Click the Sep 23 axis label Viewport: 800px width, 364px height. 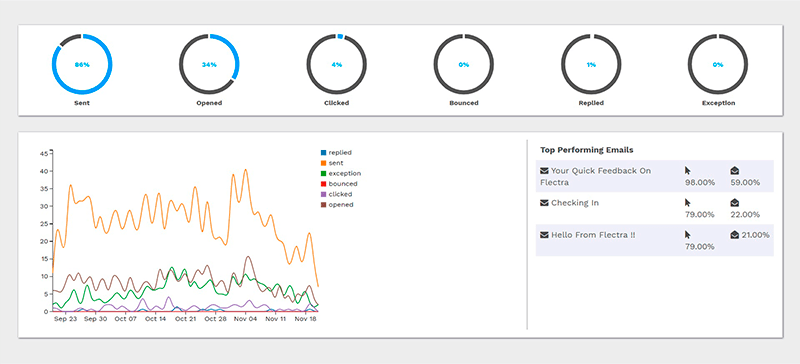(x=66, y=319)
